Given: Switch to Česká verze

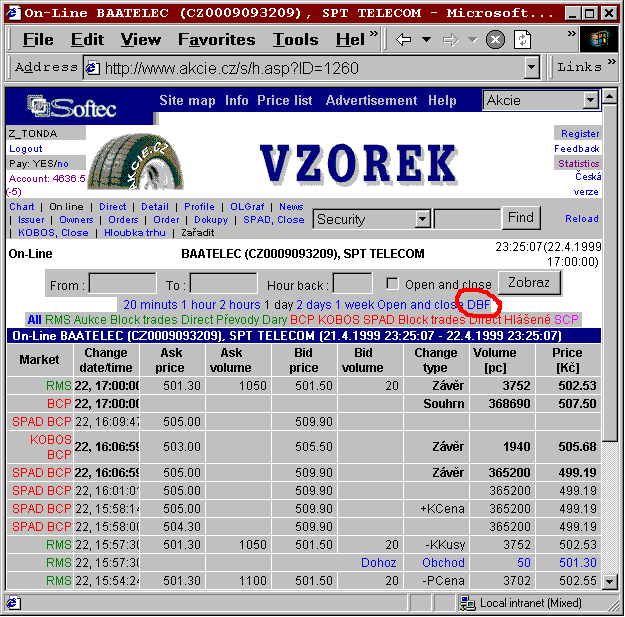Looking at the screenshot, I should (x=587, y=184).
